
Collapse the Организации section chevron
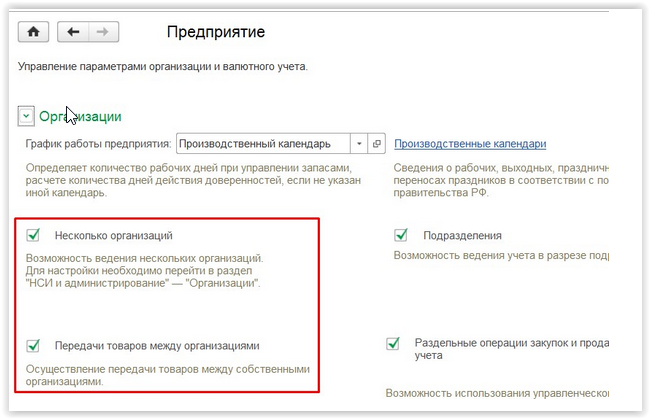click(x=26, y=117)
